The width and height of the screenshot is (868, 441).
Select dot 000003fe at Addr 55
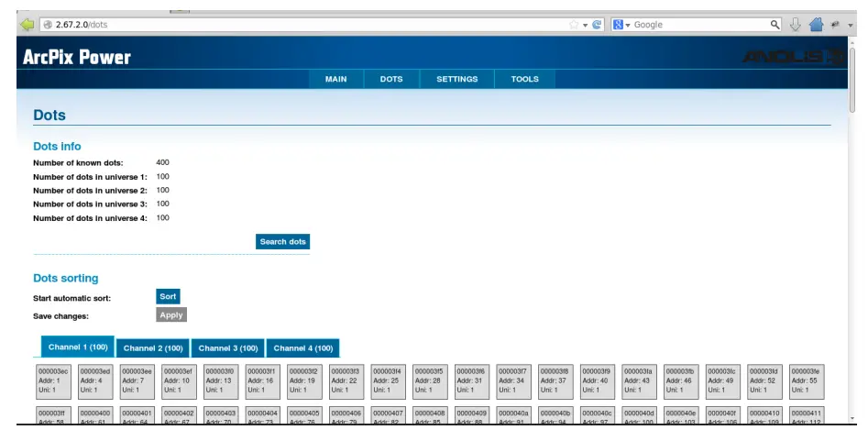tap(807, 381)
